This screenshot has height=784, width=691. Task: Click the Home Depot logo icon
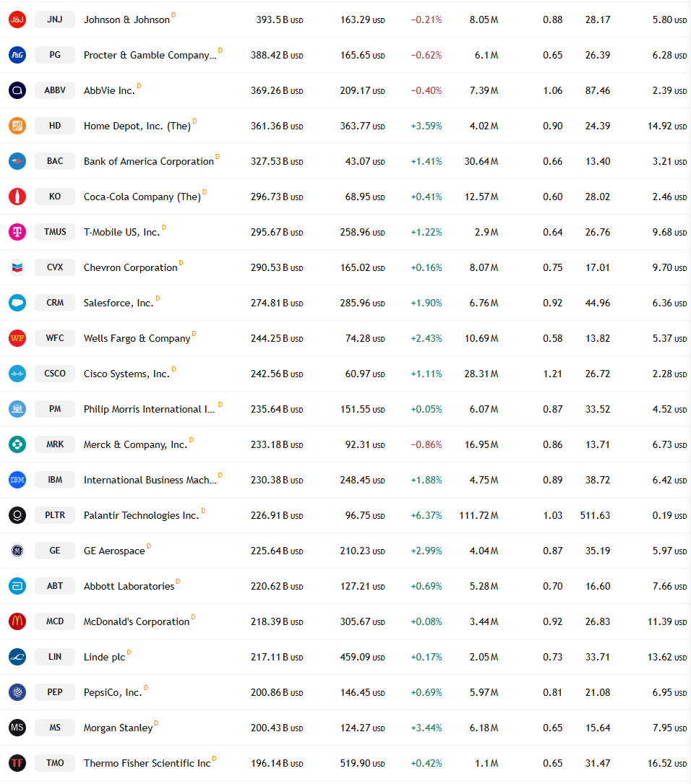[x=17, y=126]
